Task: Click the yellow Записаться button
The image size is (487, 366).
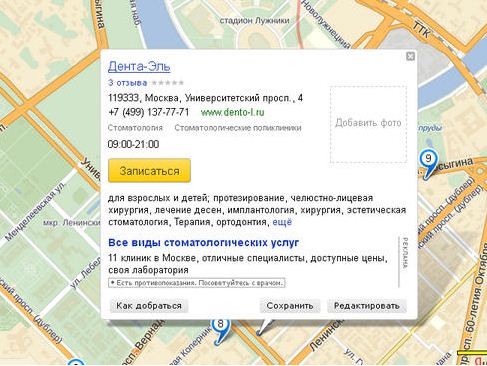Action: pyautogui.click(x=149, y=171)
